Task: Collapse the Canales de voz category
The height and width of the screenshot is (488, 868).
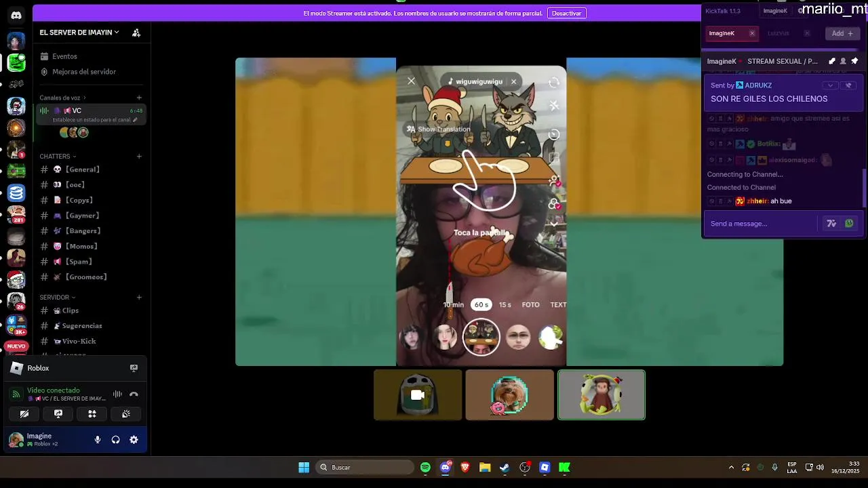Action: (62, 98)
